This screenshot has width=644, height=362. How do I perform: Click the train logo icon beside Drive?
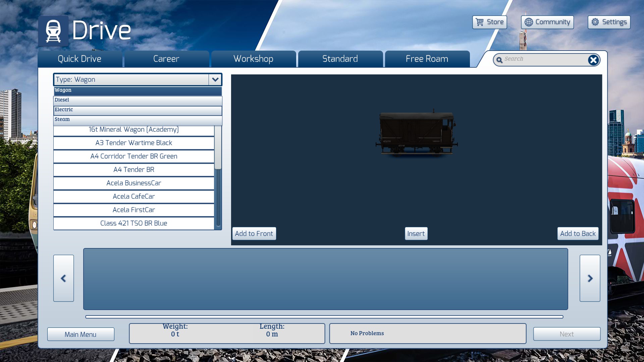click(53, 31)
